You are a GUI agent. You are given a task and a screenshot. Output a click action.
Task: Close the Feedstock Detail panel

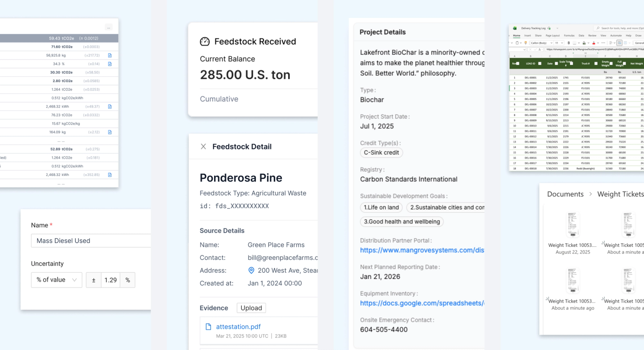pyautogui.click(x=203, y=147)
